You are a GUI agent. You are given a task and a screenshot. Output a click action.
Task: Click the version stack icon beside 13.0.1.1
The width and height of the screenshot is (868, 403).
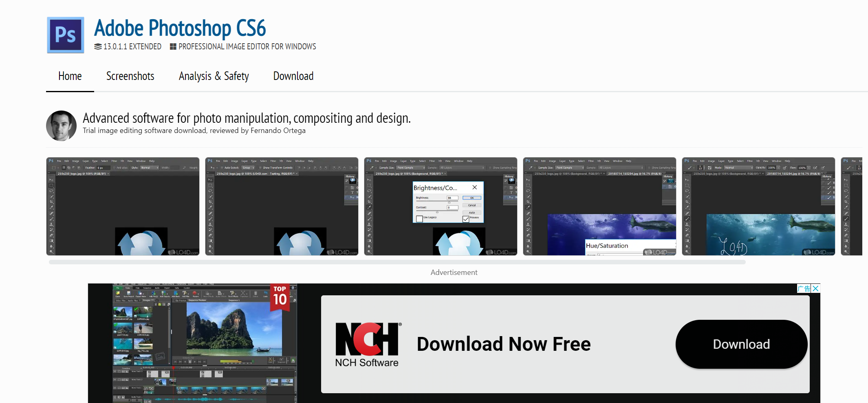(x=98, y=46)
